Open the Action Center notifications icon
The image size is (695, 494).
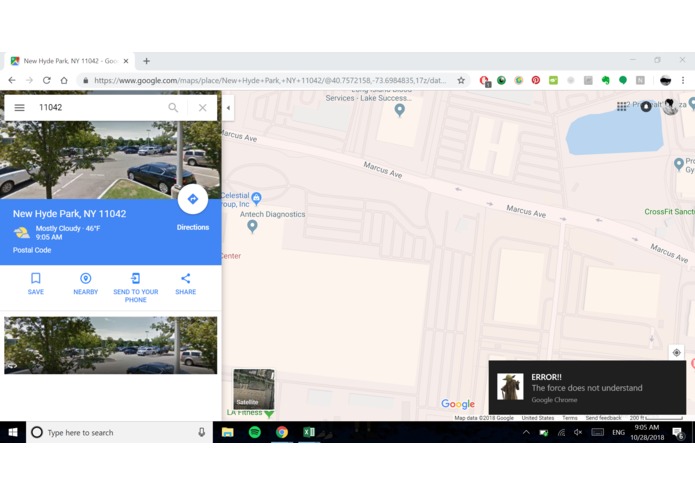tap(678, 433)
